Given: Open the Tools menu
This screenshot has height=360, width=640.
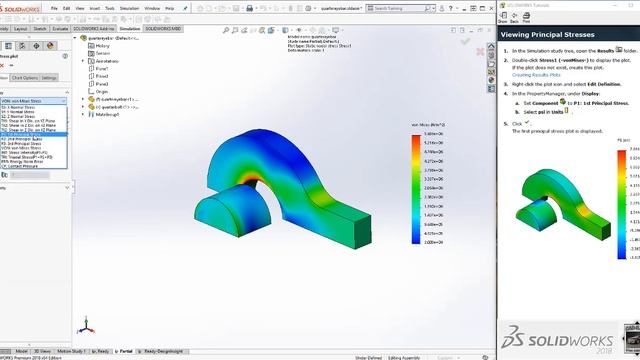Looking at the screenshot, I should tap(110, 8).
